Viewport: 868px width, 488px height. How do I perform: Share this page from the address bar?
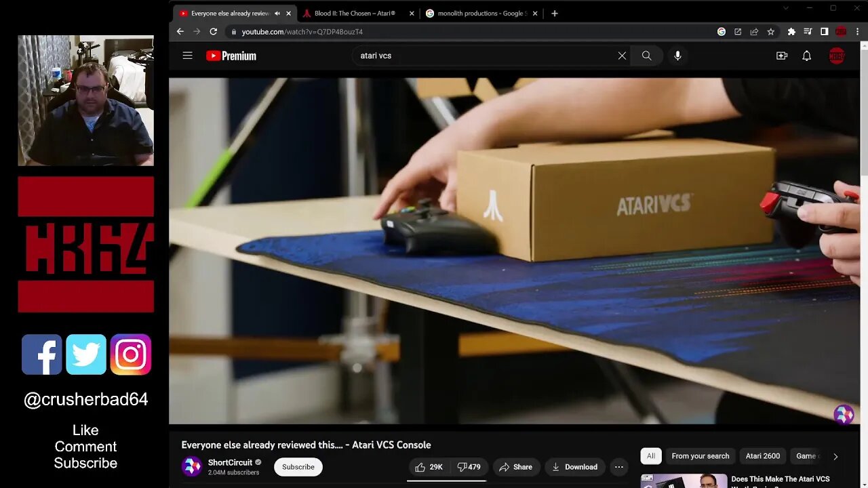click(754, 32)
